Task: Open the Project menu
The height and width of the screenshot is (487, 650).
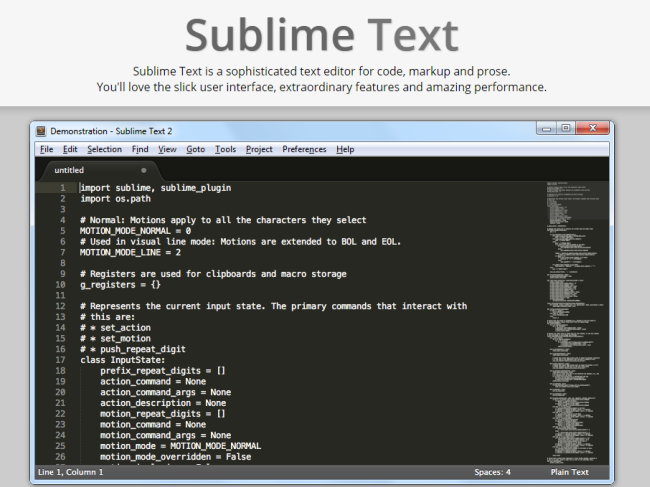Action: coord(259,149)
